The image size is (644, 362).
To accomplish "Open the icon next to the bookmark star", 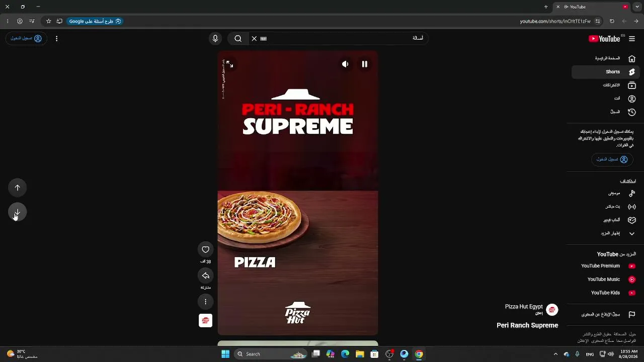I will click(59, 21).
